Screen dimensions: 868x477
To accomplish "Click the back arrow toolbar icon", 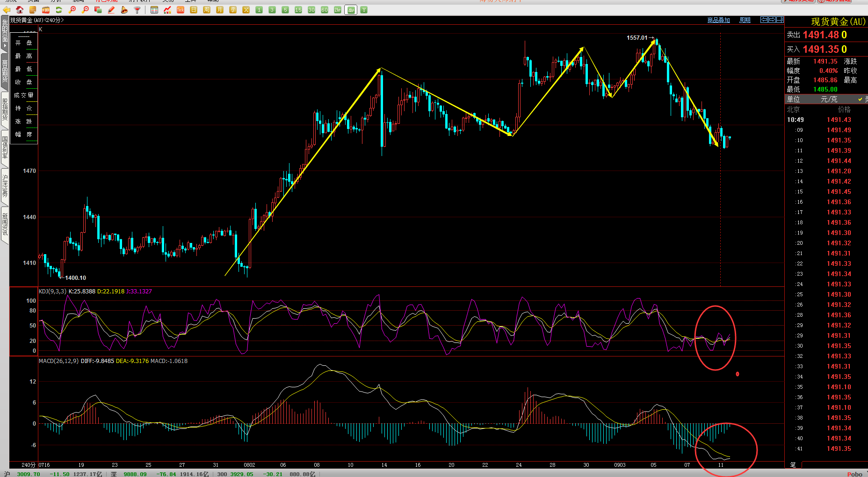I will pos(7,10).
